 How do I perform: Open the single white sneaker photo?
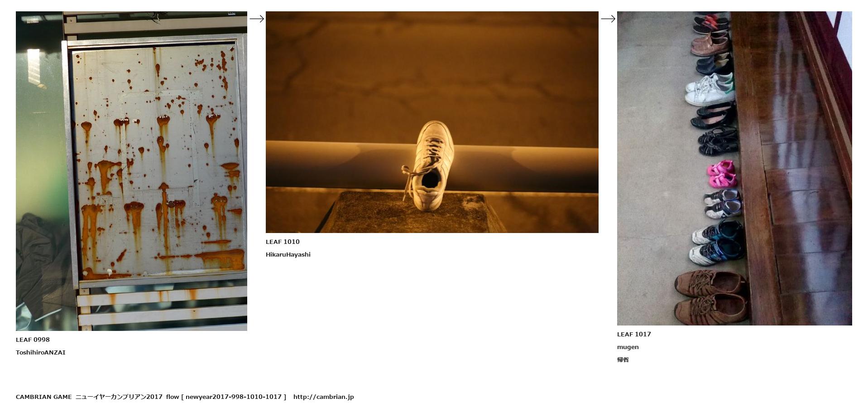tap(432, 122)
